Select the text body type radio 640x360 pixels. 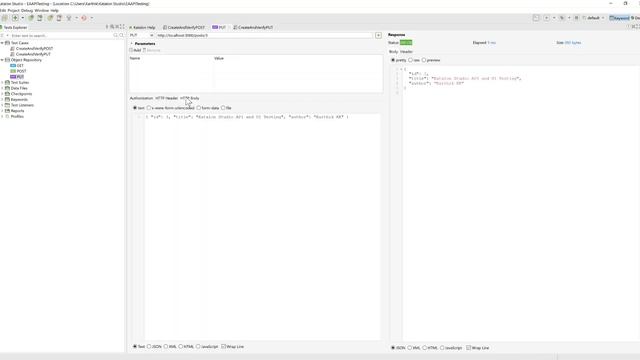[135, 108]
